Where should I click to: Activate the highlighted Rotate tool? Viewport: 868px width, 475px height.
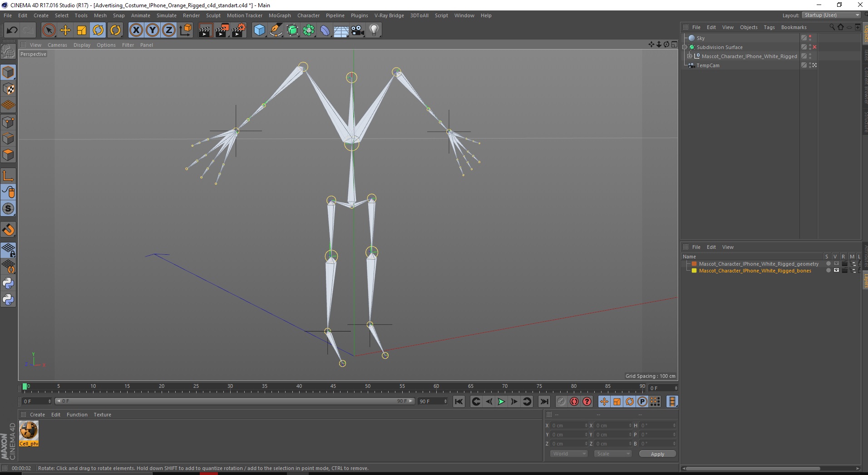click(x=98, y=30)
